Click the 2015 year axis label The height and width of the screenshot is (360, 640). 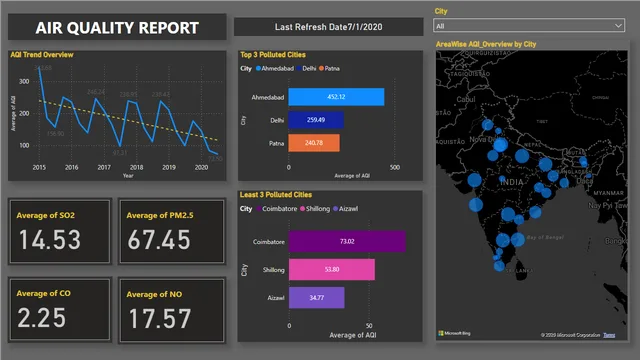pyautogui.click(x=39, y=167)
